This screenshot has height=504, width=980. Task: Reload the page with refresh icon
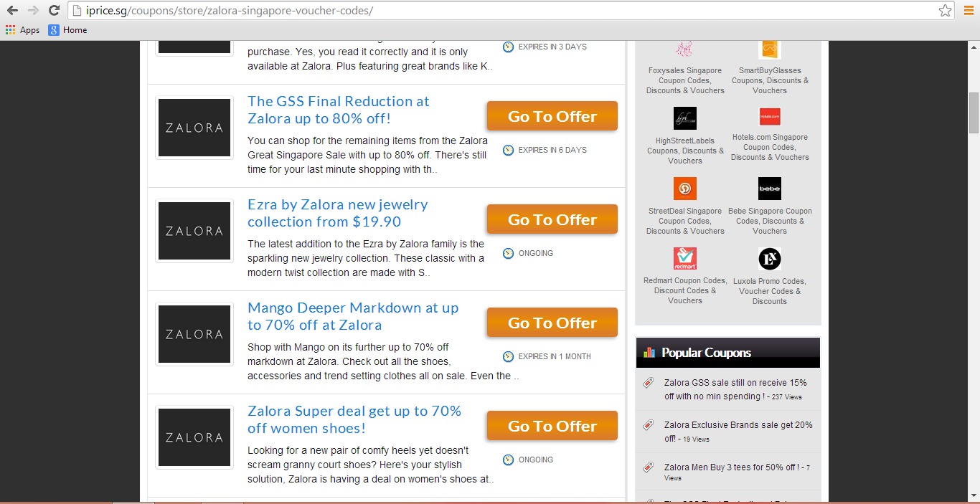tap(54, 10)
